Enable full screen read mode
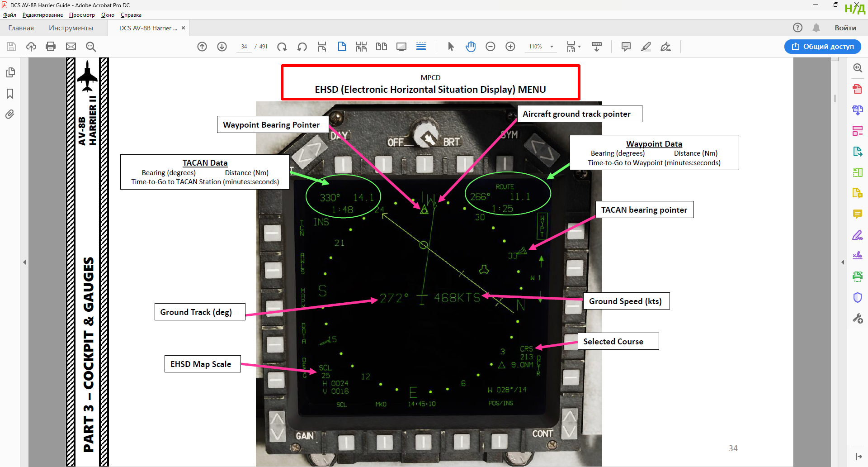This screenshot has width=868, height=467. (x=401, y=47)
